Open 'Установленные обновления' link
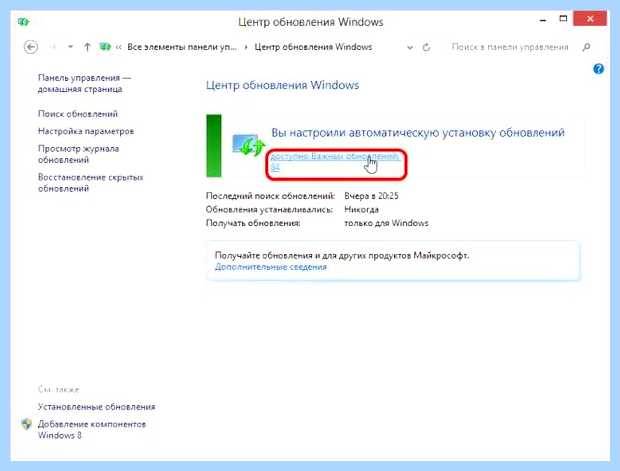 [x=96, y=407]
